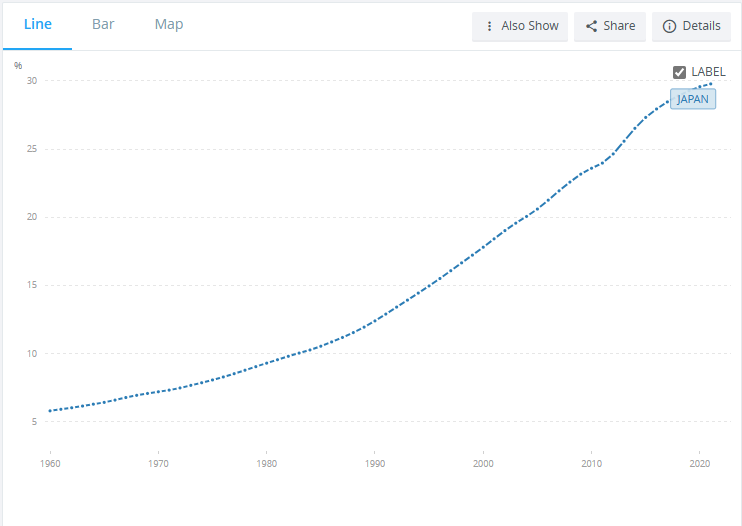This screenshot has width=742, height=526.
Task: Click the three-dot icon in Also Show
Action: (489, 26)
